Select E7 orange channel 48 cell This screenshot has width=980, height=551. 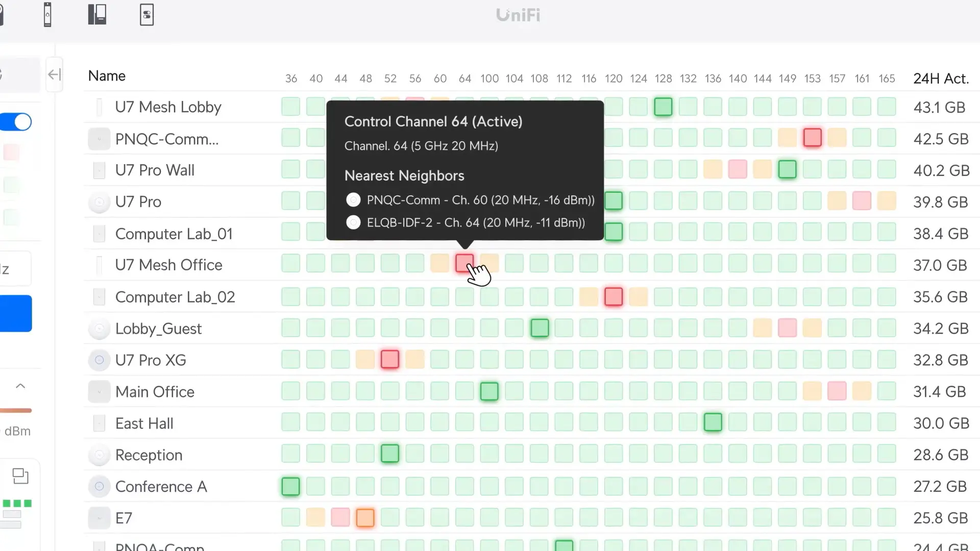(x=365, y=518)
